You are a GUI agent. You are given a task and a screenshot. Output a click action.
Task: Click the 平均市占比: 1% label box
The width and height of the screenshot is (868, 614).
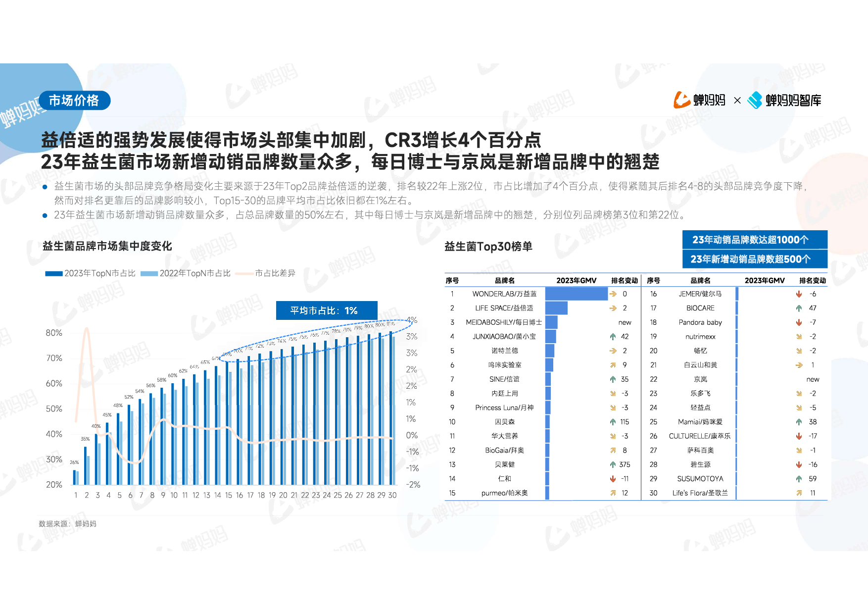pos(326,310)
